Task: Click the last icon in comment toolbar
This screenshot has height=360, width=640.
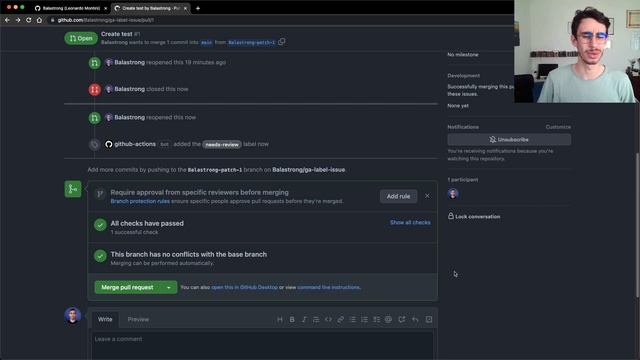Action: tap(429, 320)
